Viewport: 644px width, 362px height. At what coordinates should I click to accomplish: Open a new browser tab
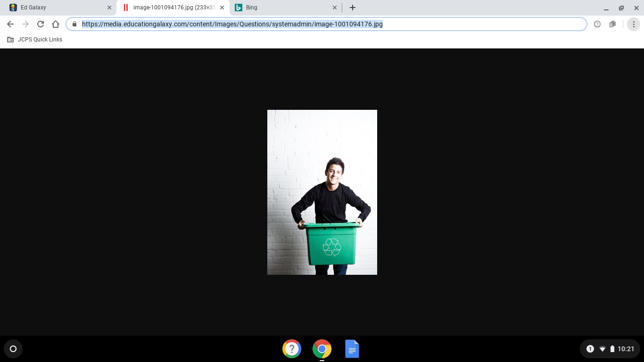click(x=353, y=8)
